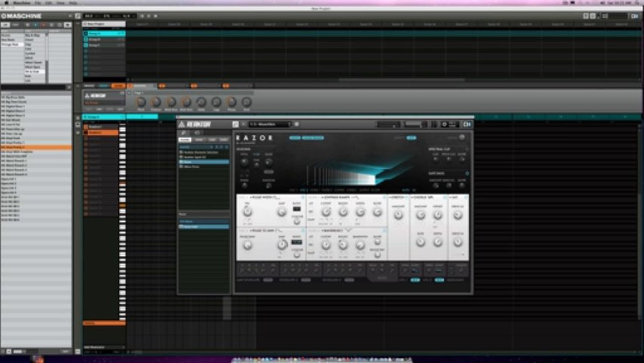The image size is (644, 363).
Task: Open the Pulse Width oscillator type dropdown
Action: coord(265,198)
